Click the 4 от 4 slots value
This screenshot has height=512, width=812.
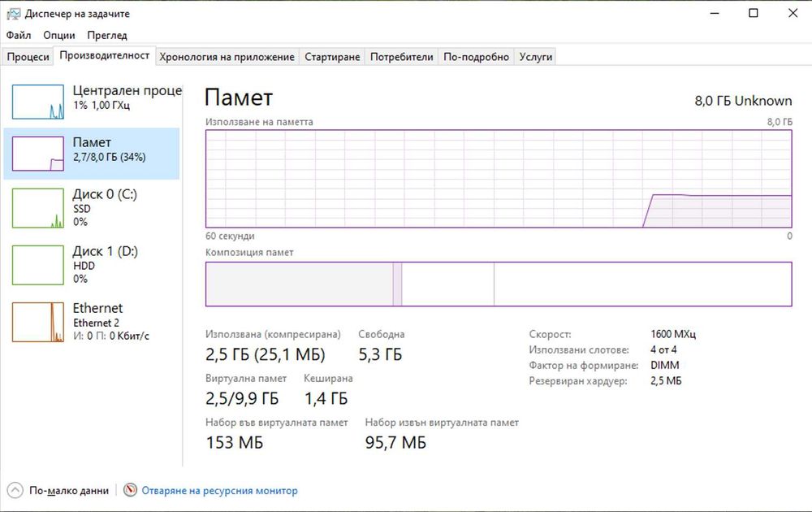663,349
